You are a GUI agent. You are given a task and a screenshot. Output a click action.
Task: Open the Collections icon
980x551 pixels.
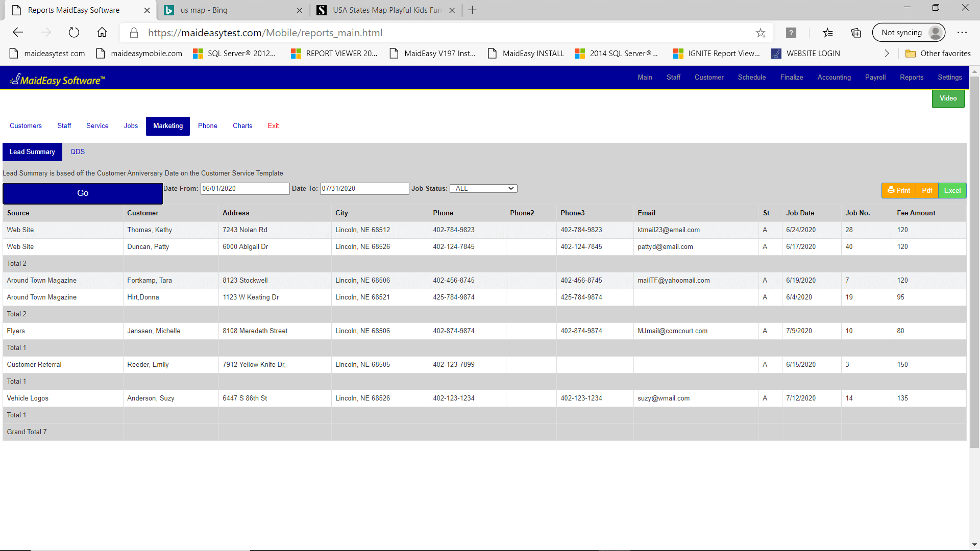point(856,33)
